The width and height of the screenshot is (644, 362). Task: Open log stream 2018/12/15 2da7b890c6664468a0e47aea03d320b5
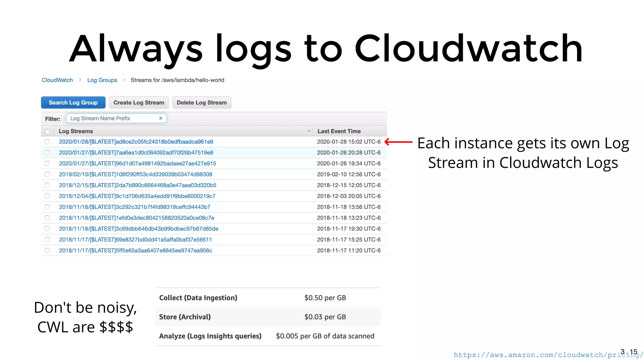point(138,185)
